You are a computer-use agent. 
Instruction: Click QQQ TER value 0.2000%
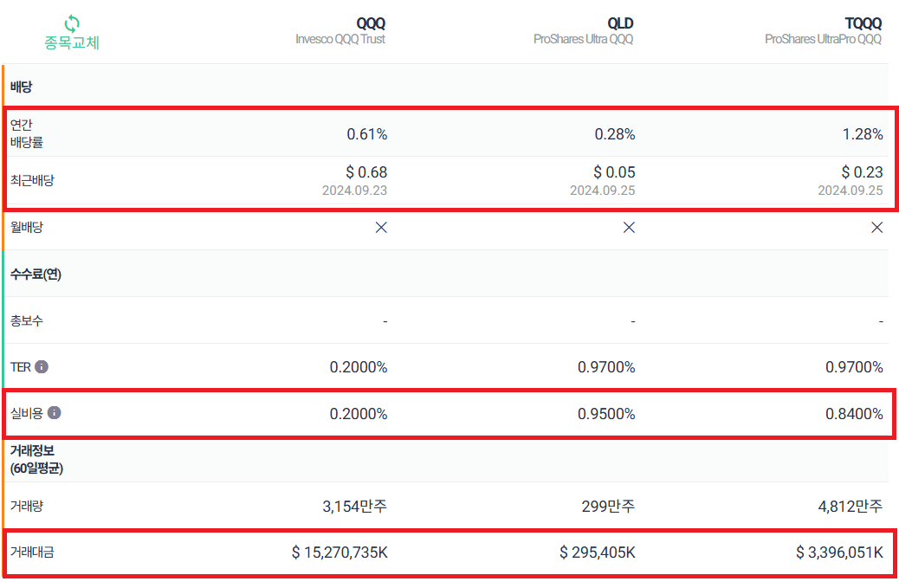[359, 367]
